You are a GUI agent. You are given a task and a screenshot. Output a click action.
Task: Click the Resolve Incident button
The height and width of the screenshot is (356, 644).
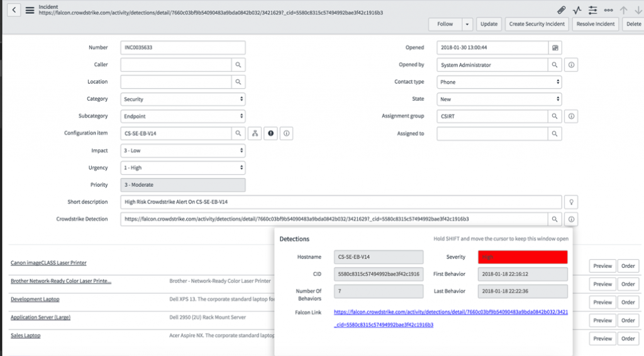(x=595, y=25)
